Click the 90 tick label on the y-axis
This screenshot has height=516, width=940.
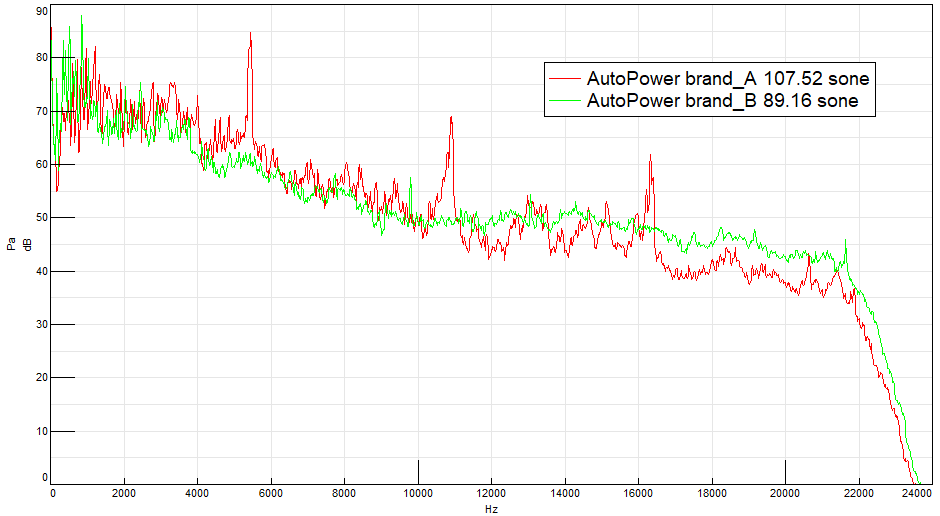click(x=40, y=11)
